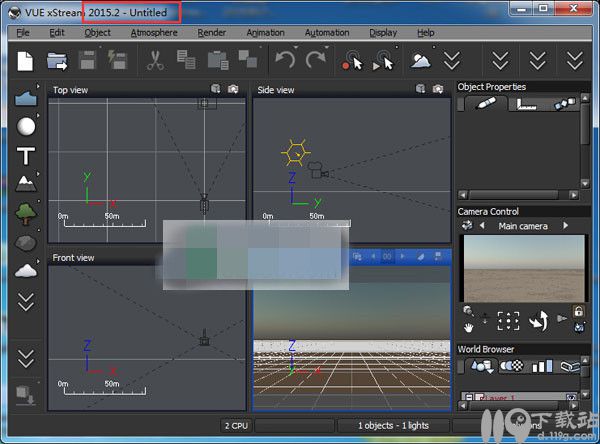Click the Duplicate overlapping squares icon
The width and height of the screenshot is (600, 444).
pyautogui.click(x=248, y=59)
